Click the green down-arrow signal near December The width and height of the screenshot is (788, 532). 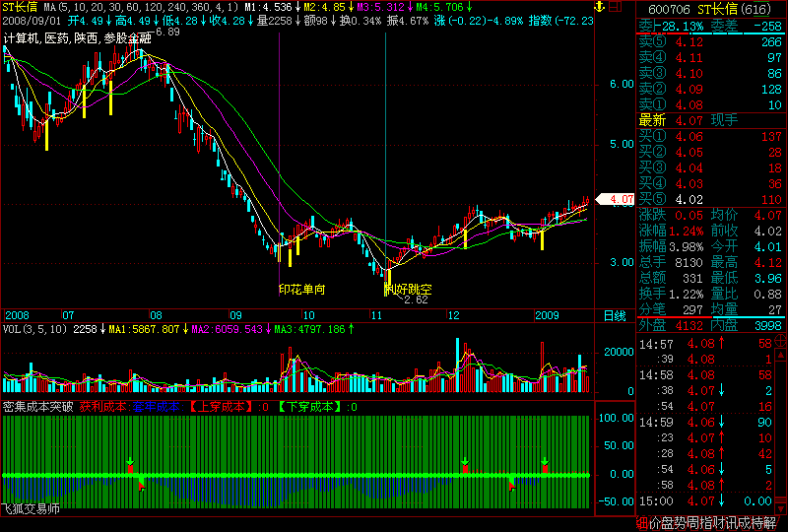point(465,462)
